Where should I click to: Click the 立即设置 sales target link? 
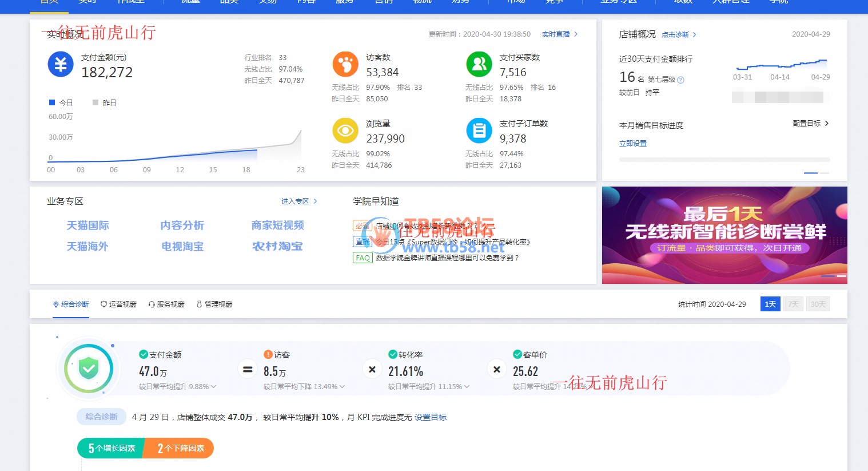633,144
